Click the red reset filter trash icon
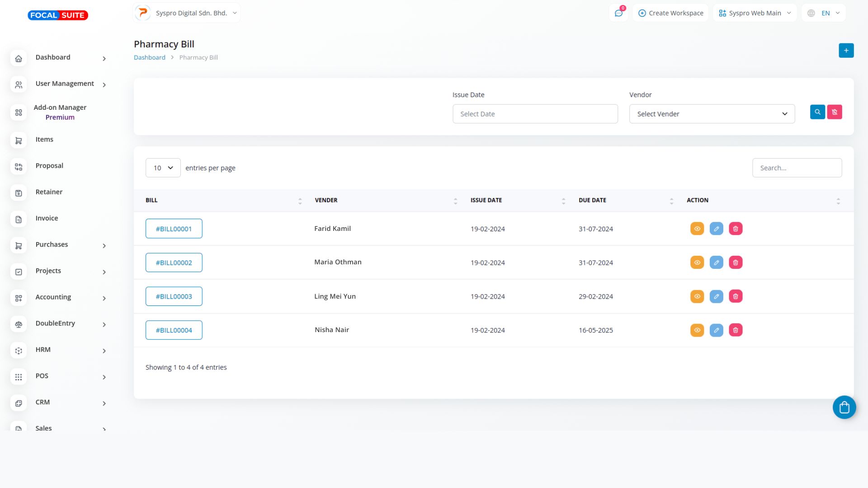The image size is (868, 488). [835, 112]
